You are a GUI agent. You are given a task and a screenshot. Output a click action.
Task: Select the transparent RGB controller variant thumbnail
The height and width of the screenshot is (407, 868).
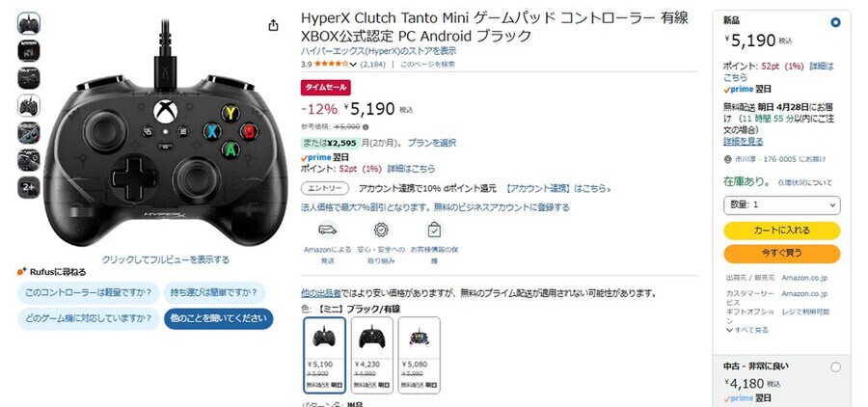click(420, 355)
